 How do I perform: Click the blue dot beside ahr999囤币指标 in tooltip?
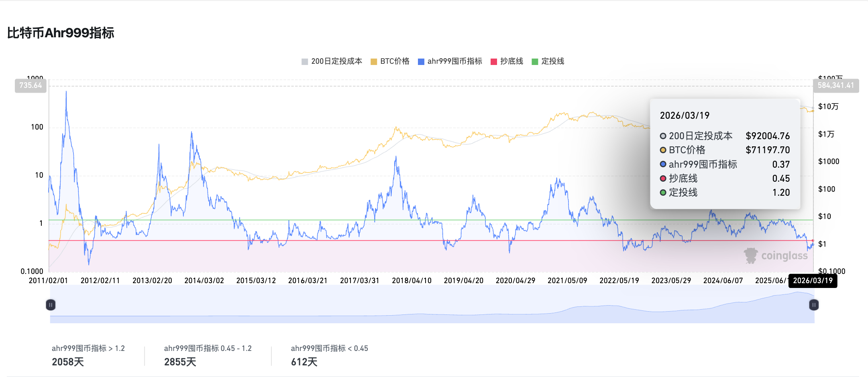coord(662,164)
